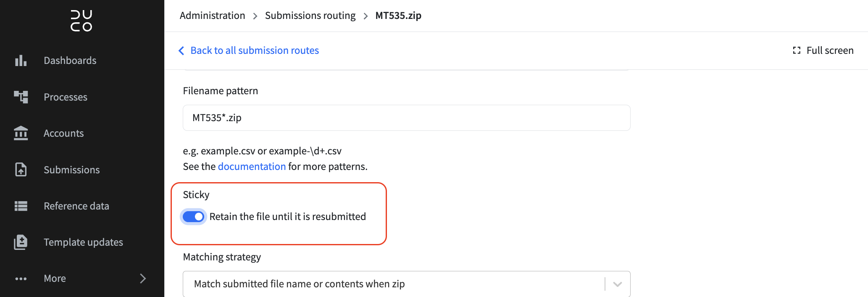Click the Submissions file upload icon
The width and height of the screenshot is (868, 297).
[21, 170]
